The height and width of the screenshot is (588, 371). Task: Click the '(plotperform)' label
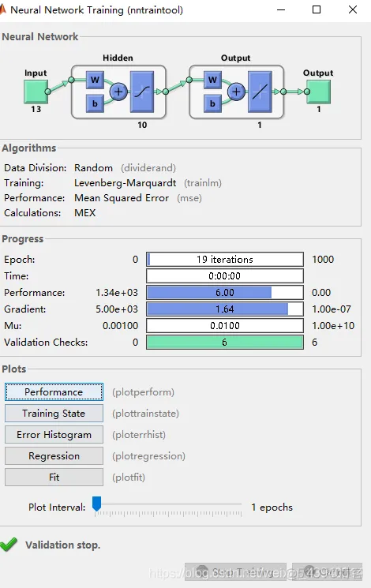[x=144, y=392]
